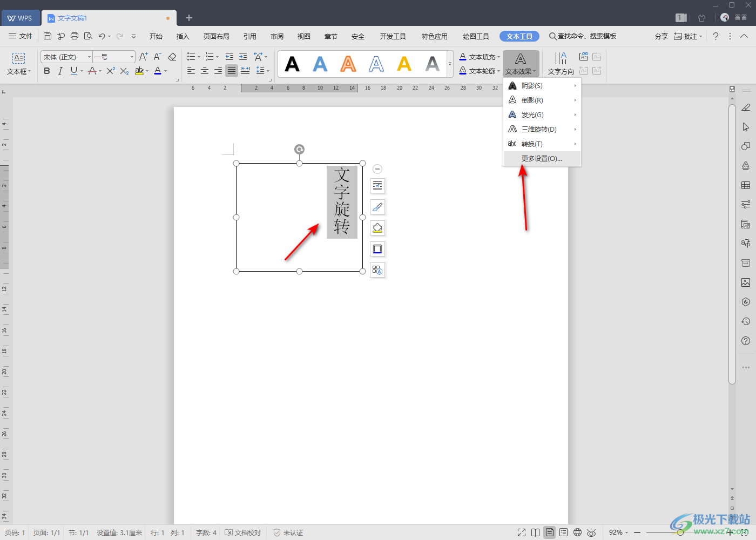Click the Print icon in quick access toolbar
The height and width of the screenshot is (540, 756).
tap(75, 36)
